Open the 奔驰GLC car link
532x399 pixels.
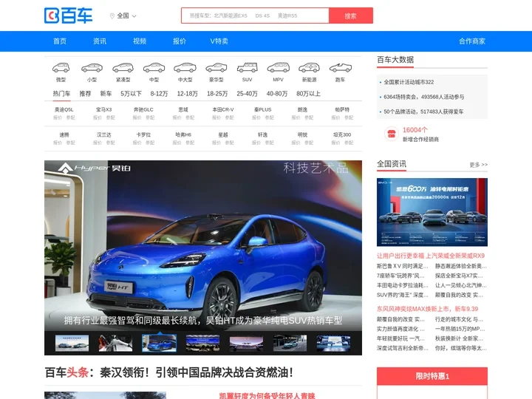[143, 109]
